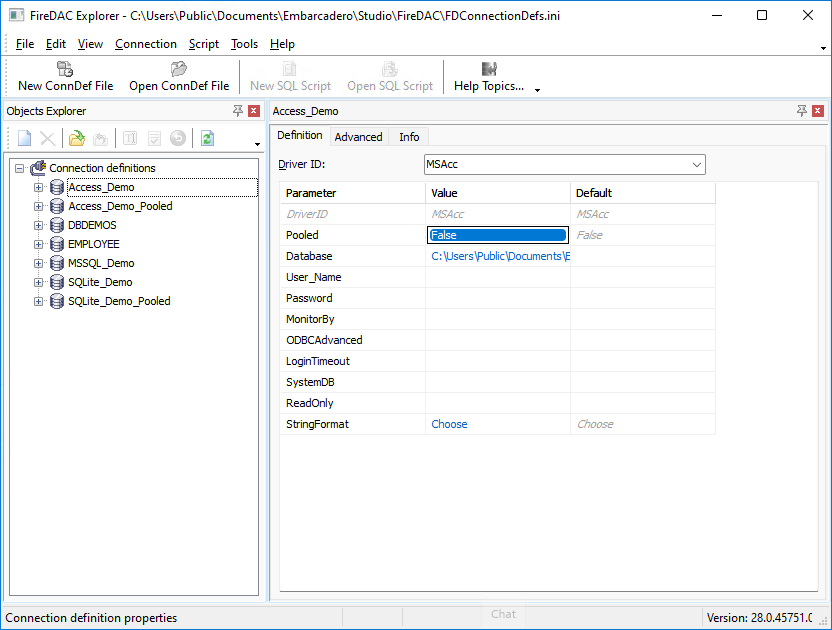Close the Objects Explorer panel
This screenshot has height=630, width=832.
(254, 111)
